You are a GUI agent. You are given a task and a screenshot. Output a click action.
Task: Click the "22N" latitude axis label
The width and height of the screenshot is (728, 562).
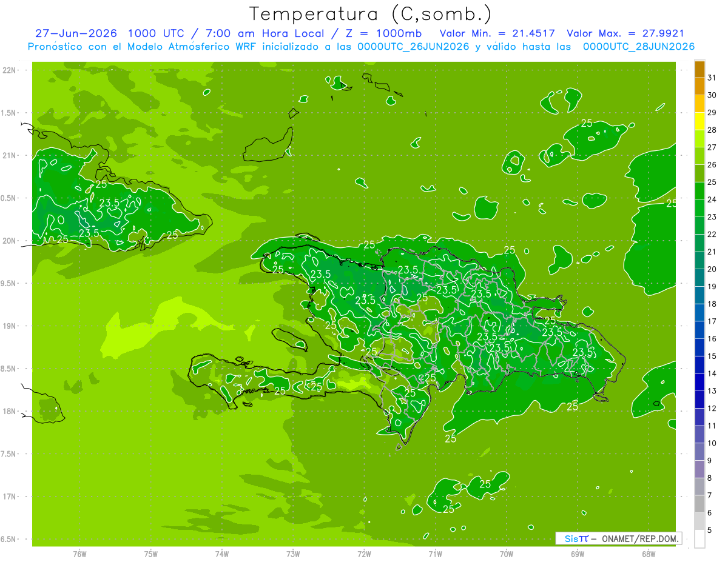click(x=10, y=70)
